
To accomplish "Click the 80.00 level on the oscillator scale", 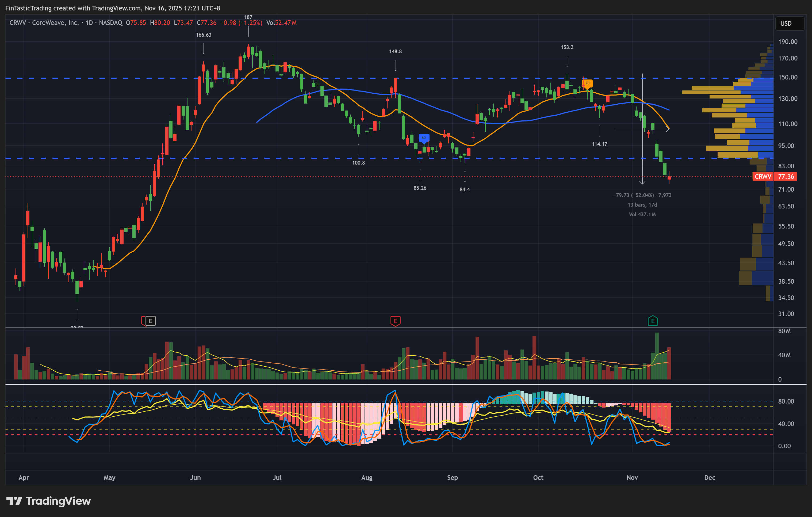I will click(x=786, y=401).
